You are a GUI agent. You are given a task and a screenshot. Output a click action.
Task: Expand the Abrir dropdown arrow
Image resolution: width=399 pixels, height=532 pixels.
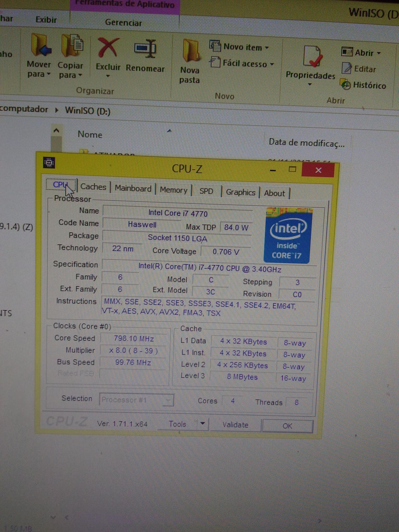coord(379,53)
